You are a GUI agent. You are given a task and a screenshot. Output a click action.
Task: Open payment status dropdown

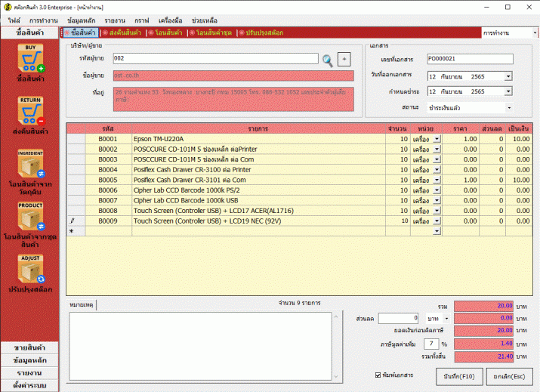[509, 108]
